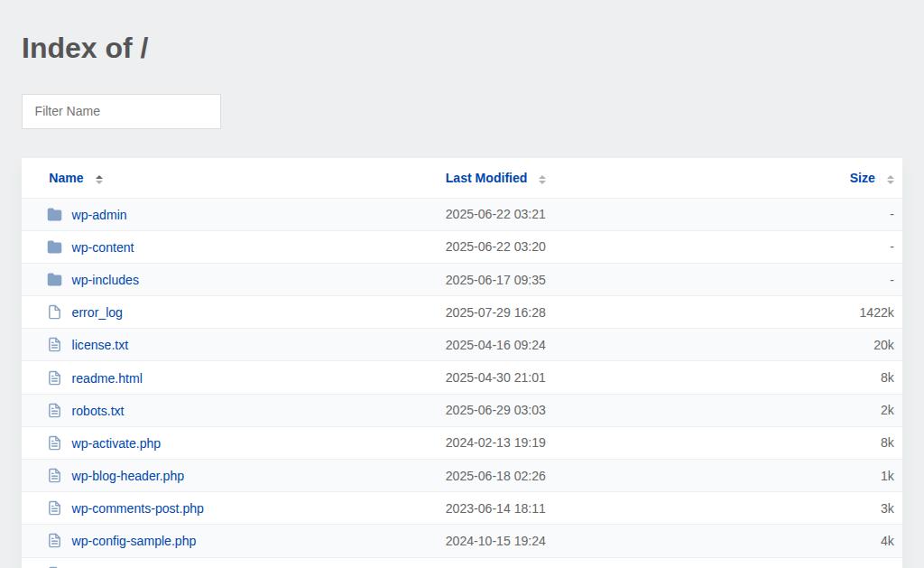Click the license.txt file icon
Screen dimensions: 924x568
[x=54, y=344]
